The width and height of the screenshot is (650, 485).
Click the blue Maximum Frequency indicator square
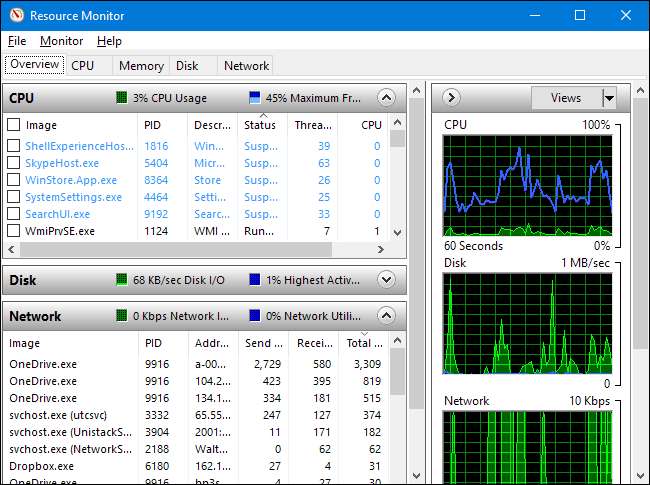click(254, 98)
